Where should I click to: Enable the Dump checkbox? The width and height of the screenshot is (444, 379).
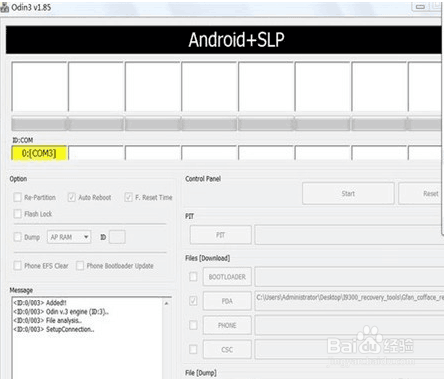(17, 237)
